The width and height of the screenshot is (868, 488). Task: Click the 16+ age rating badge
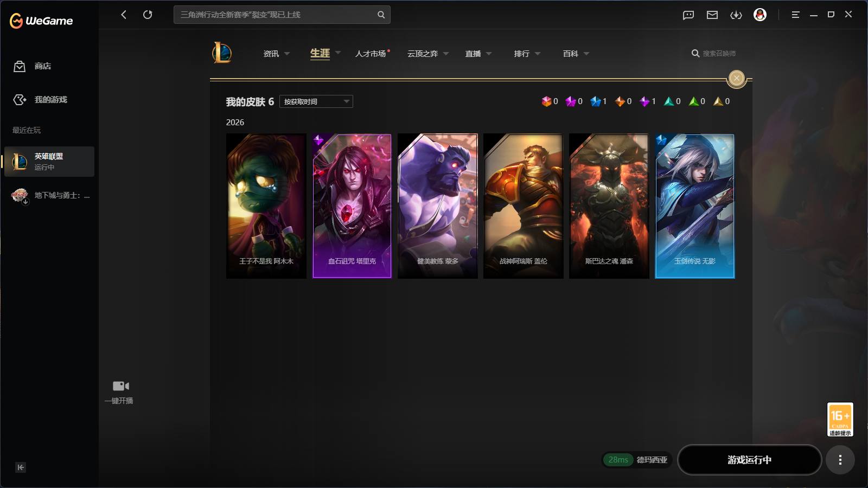[x=840, y=420]
